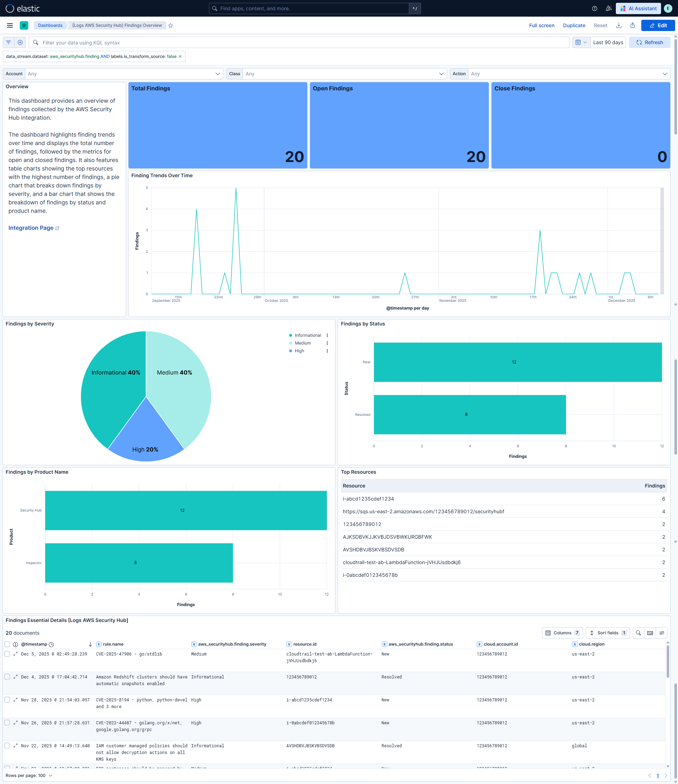Click the Edit button
The width and height of the screenshot is (678, 784).
(x=658, y=25)
